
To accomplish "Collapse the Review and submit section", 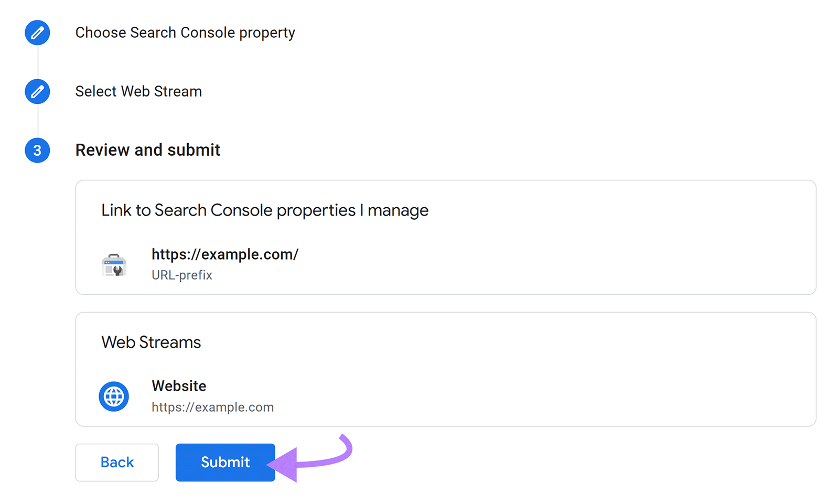I will pyautogui.click(x=148, y=150).
